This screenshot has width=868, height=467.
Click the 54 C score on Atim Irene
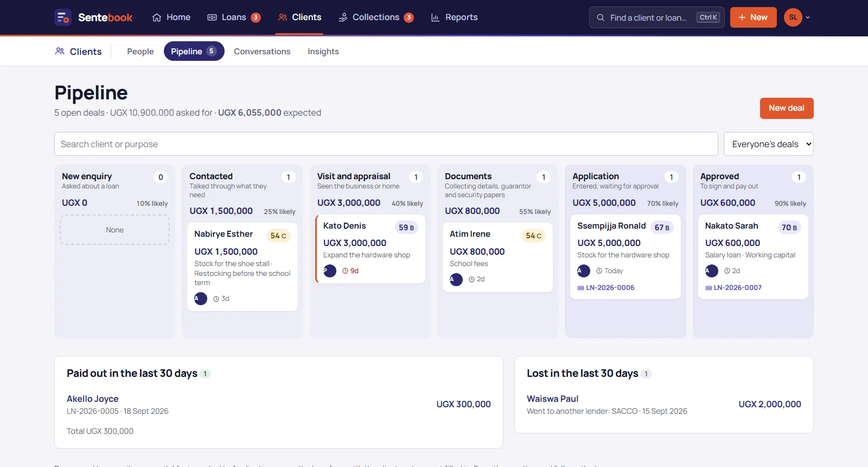click(x=534, y=236)
